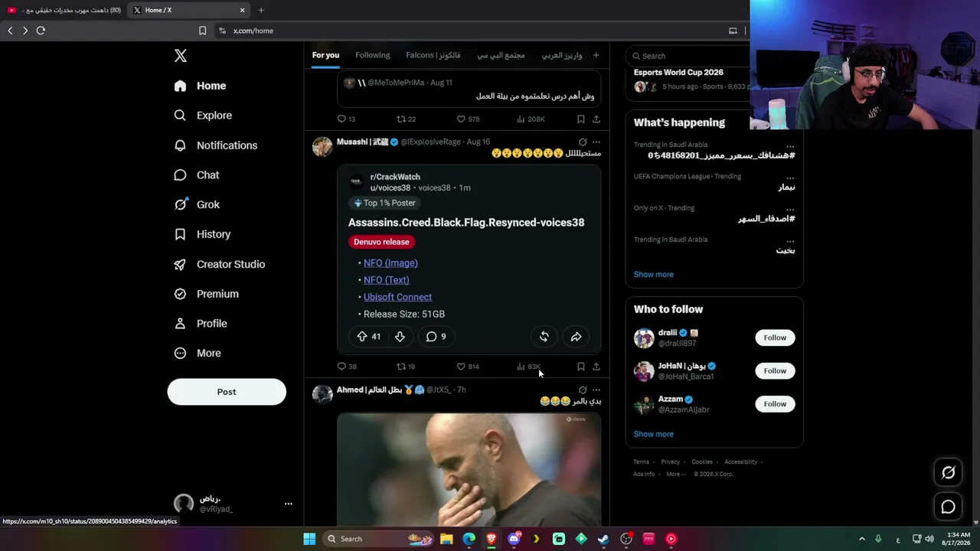Viewport: 980px width, 551px height.
Task: Add a new timeline tab with plus
Action: [x=596, y=55]
